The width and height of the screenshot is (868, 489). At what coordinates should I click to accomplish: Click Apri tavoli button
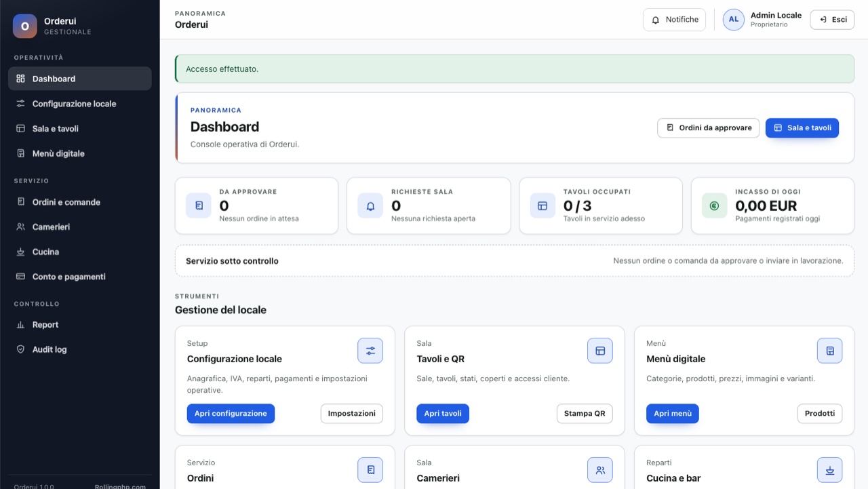(443, 414)
